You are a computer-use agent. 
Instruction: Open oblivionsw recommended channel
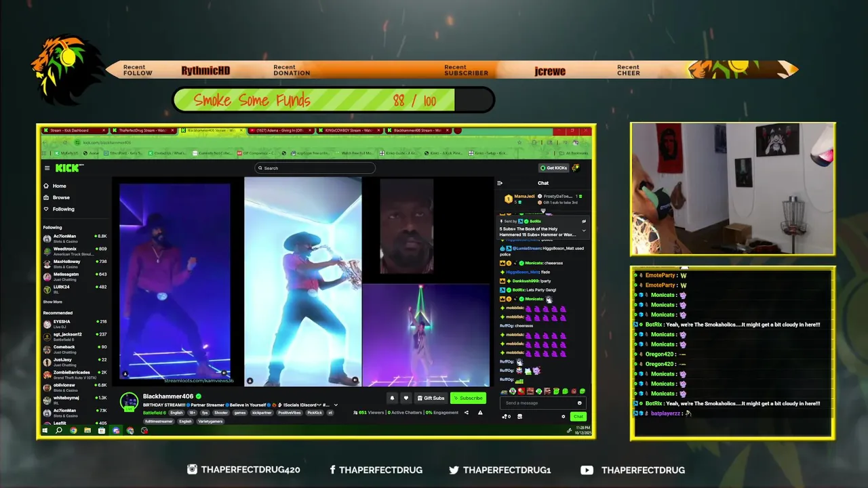[x=75, y=387]
